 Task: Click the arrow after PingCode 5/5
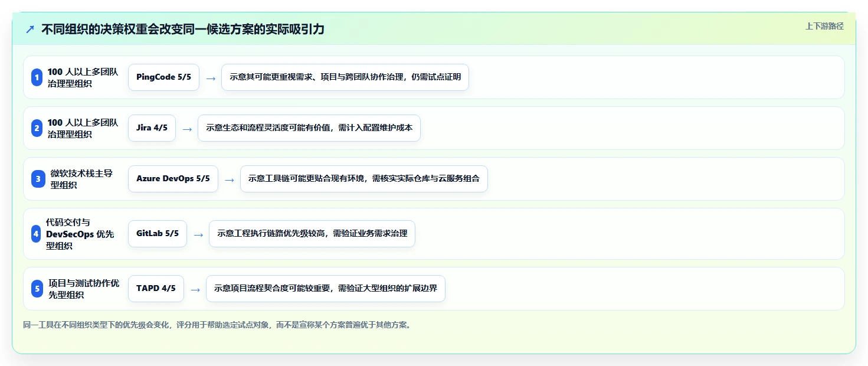point(210,78)
